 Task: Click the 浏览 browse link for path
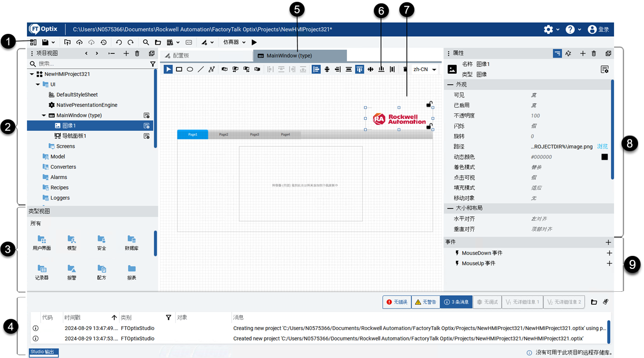(x=602, y=147)
